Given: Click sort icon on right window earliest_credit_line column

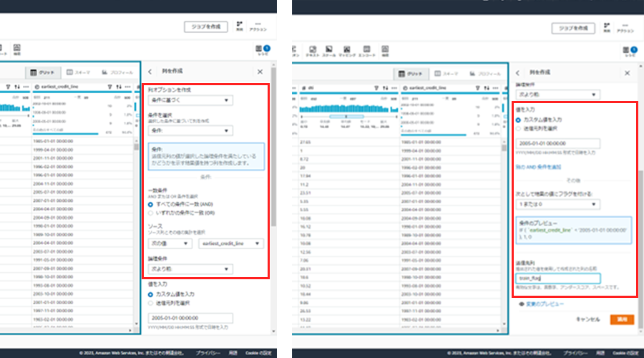Looking at the screenshot, I should pyautogui.click(x=487, y=88).
